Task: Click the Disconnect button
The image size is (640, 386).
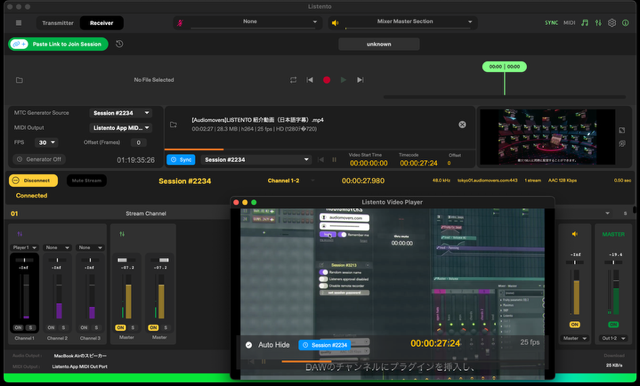Action: (x=33, y=180)
